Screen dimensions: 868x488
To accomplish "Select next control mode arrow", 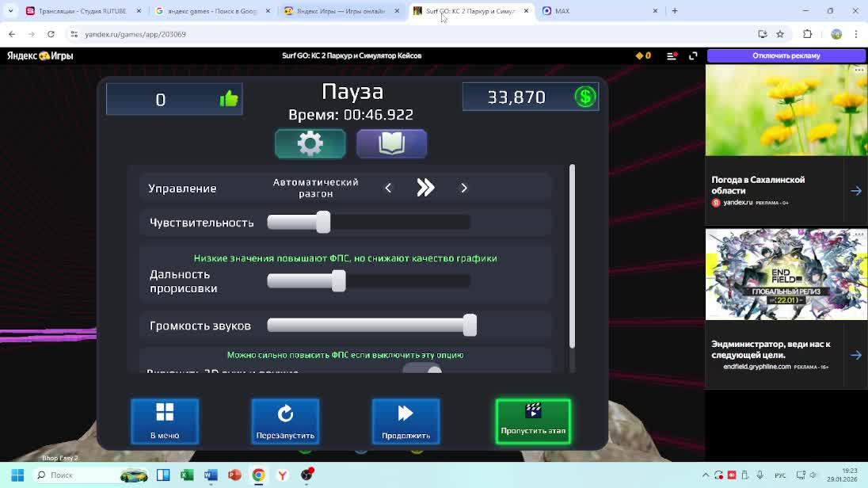I will (464, 189).
